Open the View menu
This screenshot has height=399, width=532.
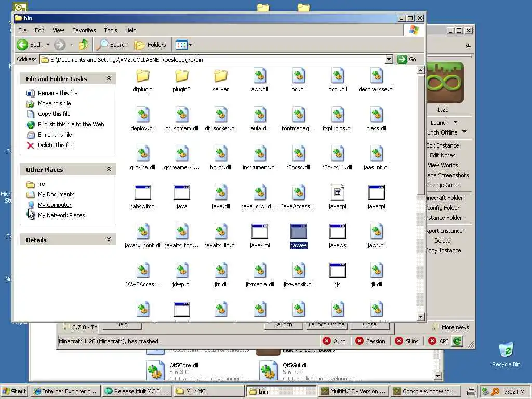click(58, 30)
